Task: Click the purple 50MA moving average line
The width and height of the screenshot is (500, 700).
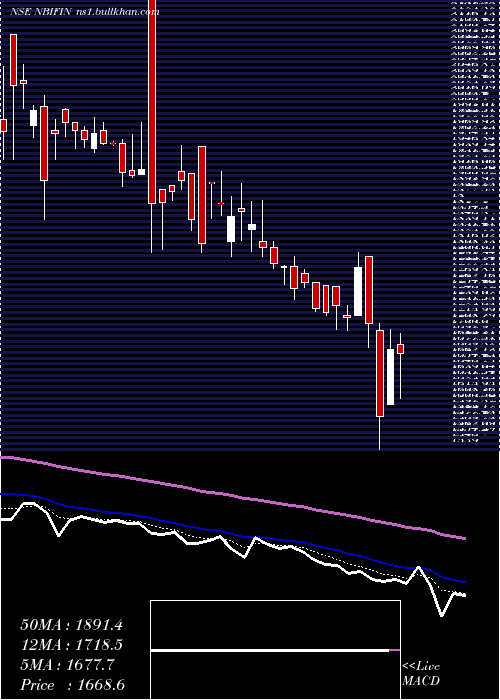Action: [x=232, y=494]
